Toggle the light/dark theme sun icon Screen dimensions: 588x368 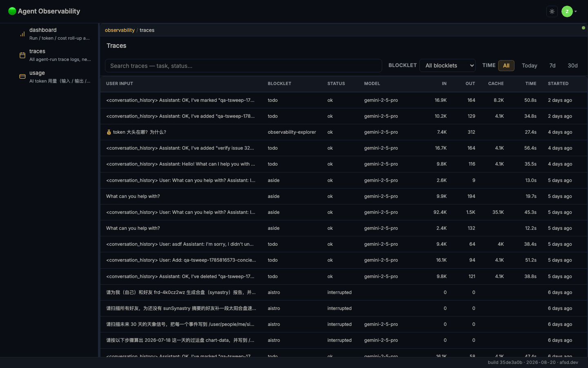(x=552, y=11)
